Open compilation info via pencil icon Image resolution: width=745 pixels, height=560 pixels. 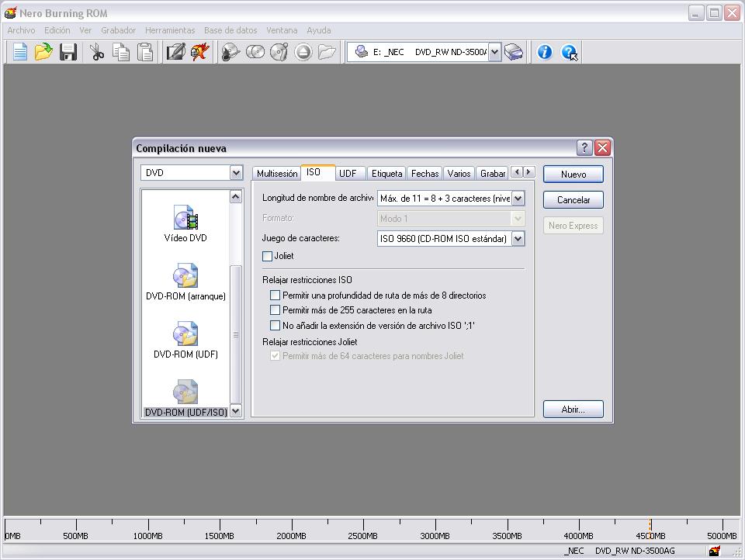point(175,52)
